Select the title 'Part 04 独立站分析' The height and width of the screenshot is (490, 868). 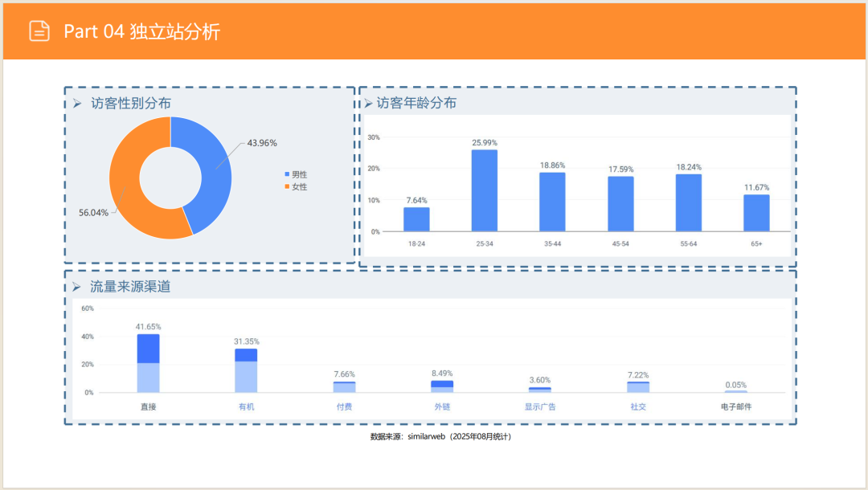[141, 31]
